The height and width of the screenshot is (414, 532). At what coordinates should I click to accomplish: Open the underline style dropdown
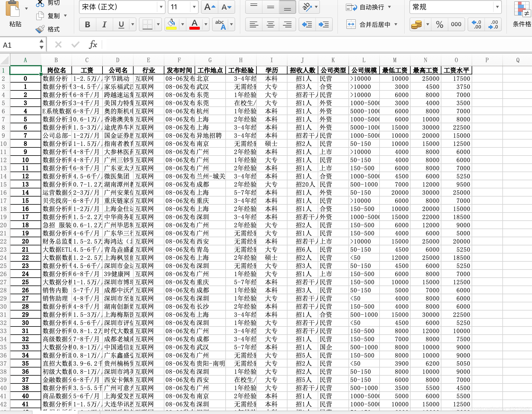[133, 24]
